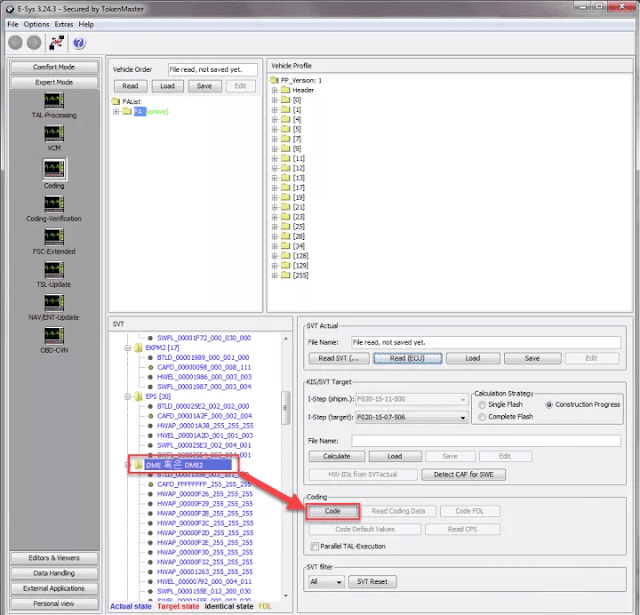Enable the Parallel TAL-Execution checkbox
This screenshot has height=615, width=640.
(315, 546)
